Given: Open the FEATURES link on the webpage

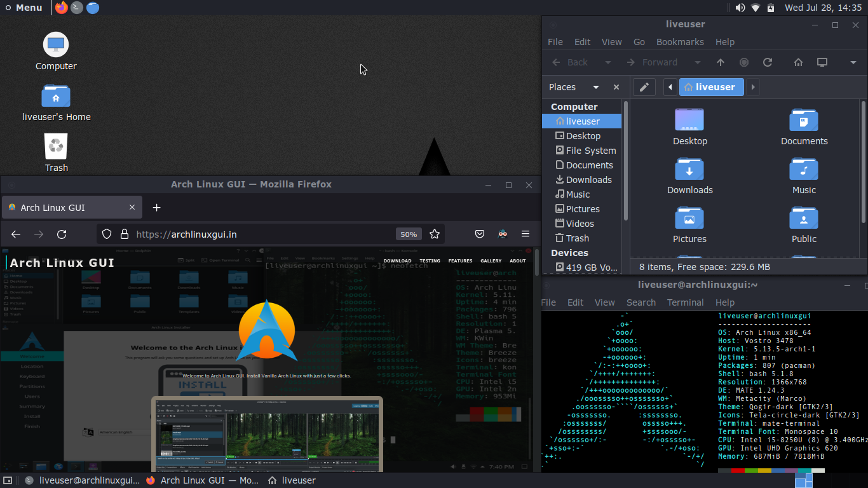Looking at the screenshot, I should [x=460, y=261].
